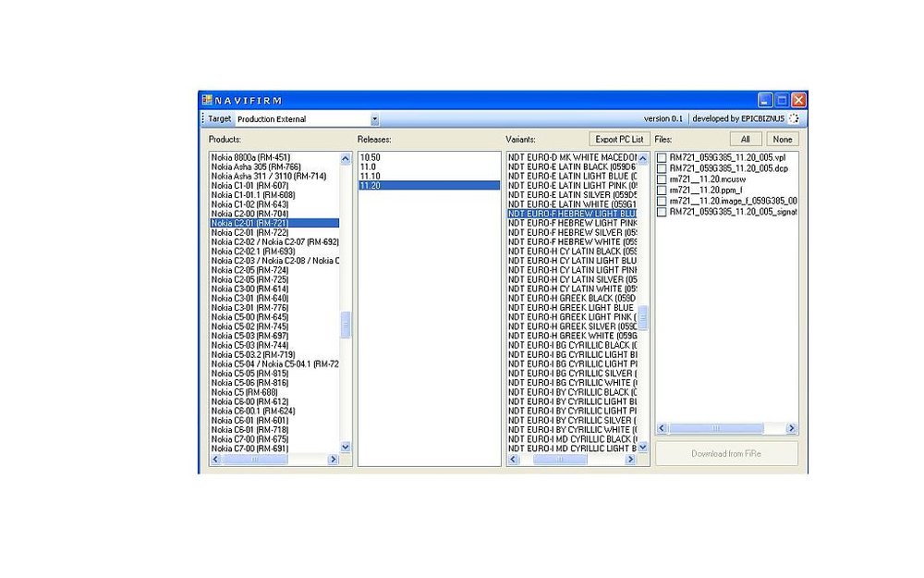Click the loading spinner icon beside EPICBIZNUS
Image resolution: width=924 pixels, height=578 pixels.
(794, 118)
